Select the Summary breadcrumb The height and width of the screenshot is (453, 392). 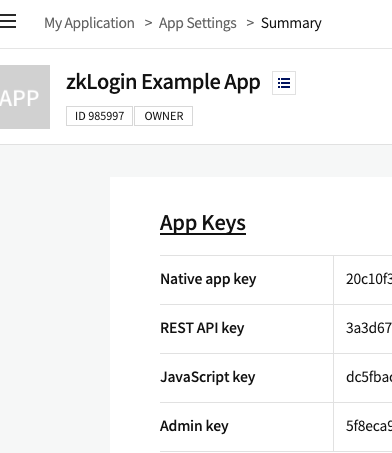[291, 23]
